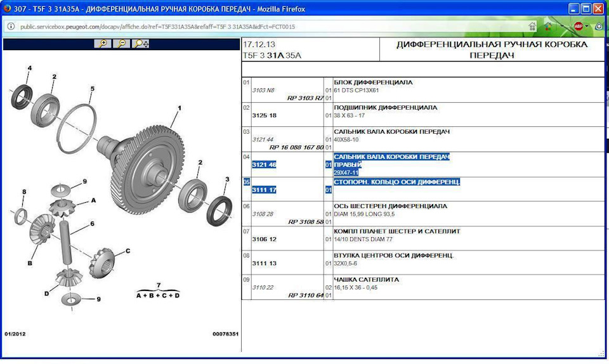Screen dimensions: 609x364
Task: Click callout C on planet gear
Action: click(x=128, y=250)
